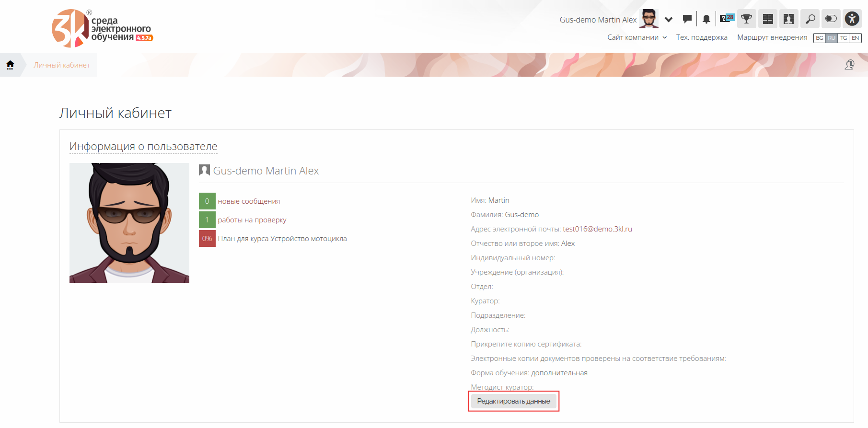Screen dimensions: 868x428
Task: Switch language to BG
Action: (820, 38)
